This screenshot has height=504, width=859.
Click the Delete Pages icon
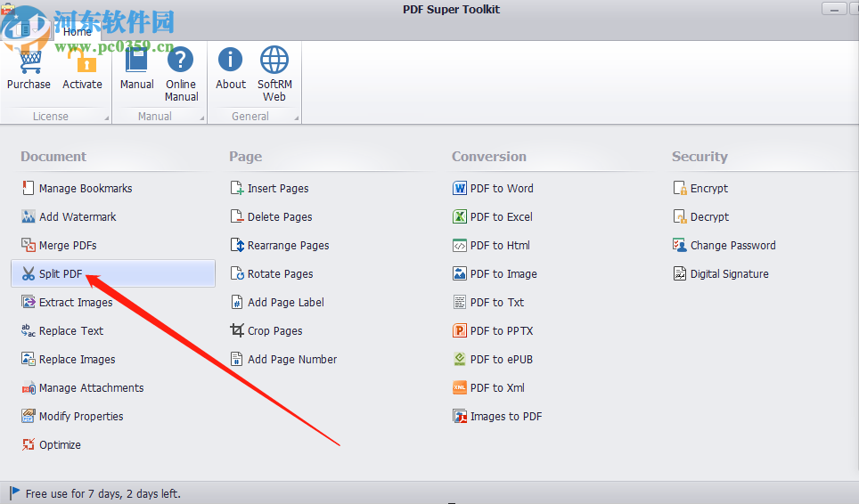[x=237, y=216]
